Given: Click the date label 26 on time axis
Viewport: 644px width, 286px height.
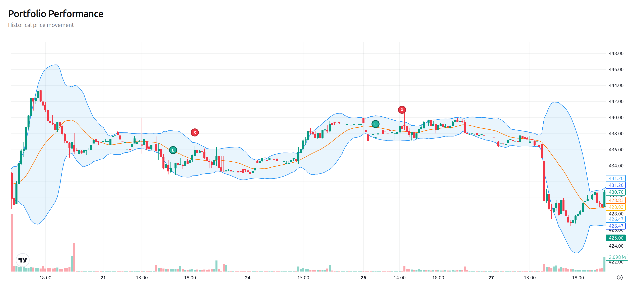Looking at the screenshot, I should [363, 278].
